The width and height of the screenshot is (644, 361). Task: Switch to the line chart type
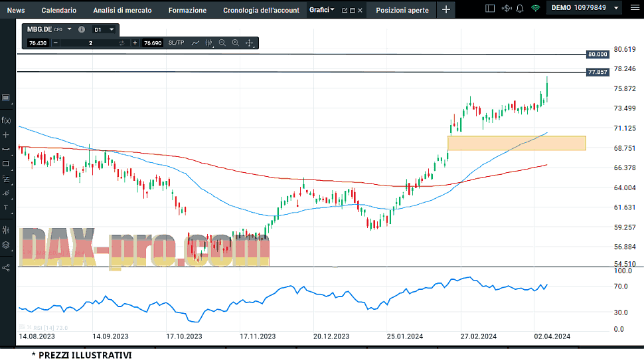pos(195,43)
